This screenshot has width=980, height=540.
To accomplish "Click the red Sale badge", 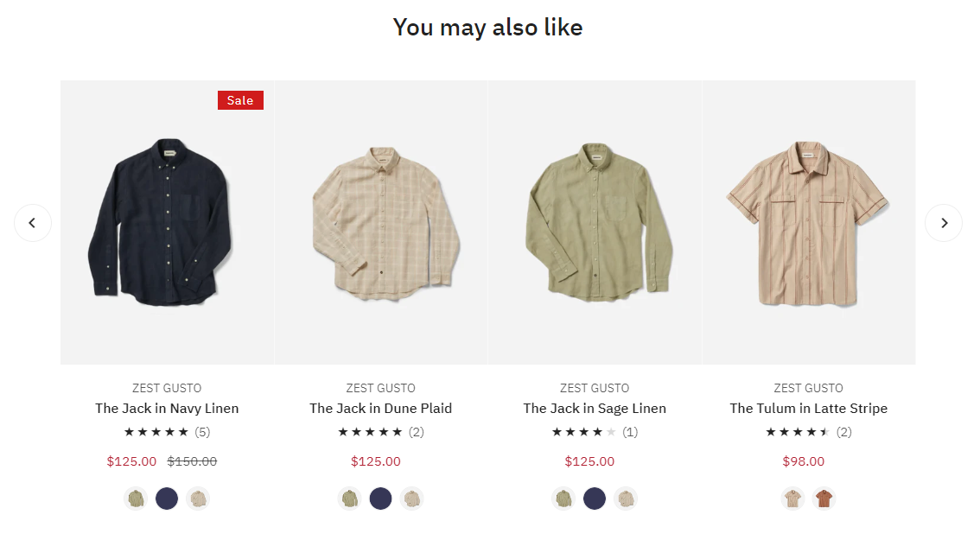I will coord(240,100).
